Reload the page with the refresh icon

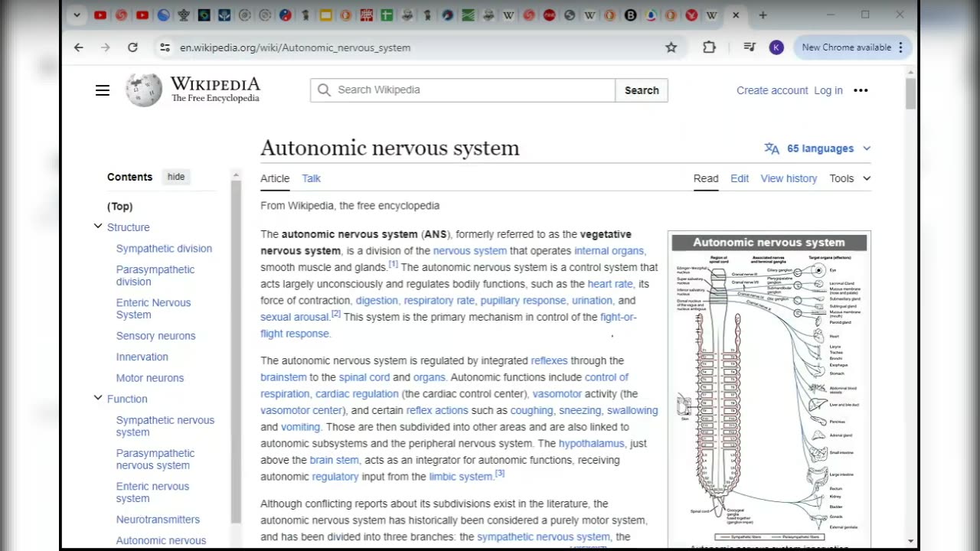pyautogui.click(x=132, y=47)
